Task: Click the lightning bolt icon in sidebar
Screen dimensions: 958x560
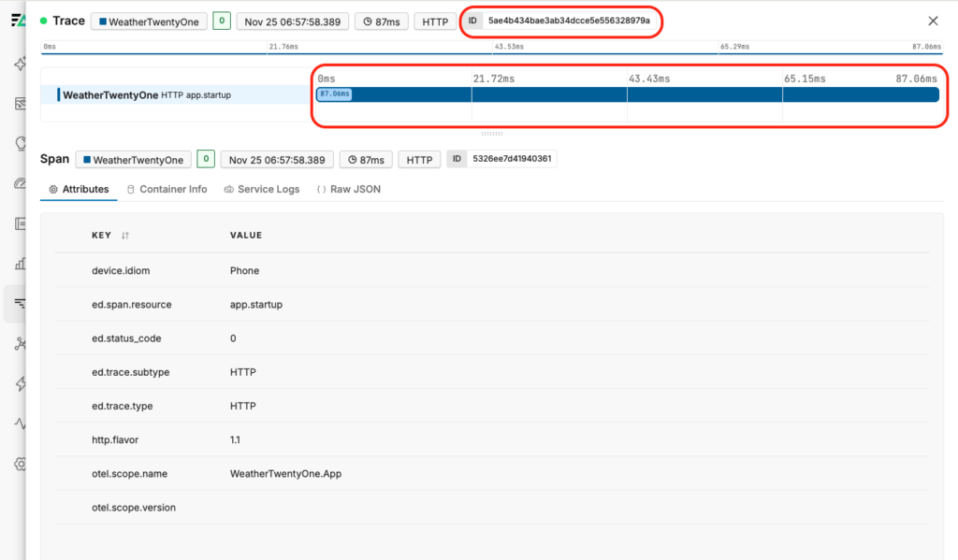Action: click(19, 383)
